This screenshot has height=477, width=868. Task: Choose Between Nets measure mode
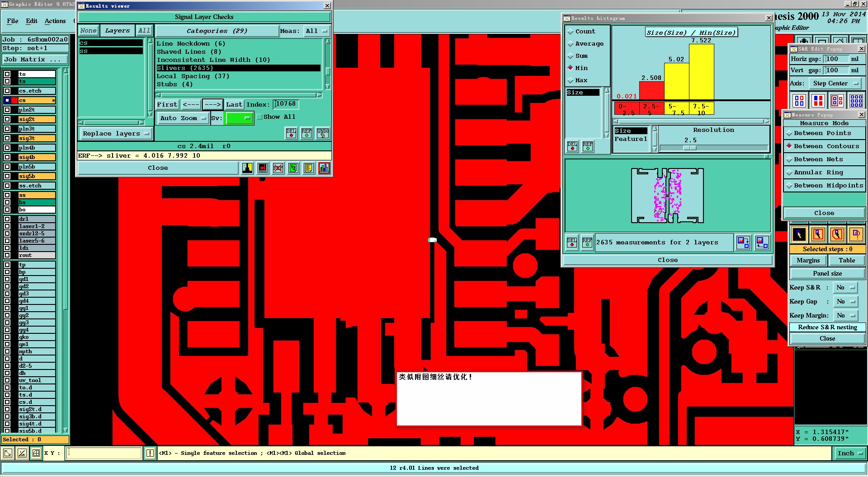coord(824,159)
